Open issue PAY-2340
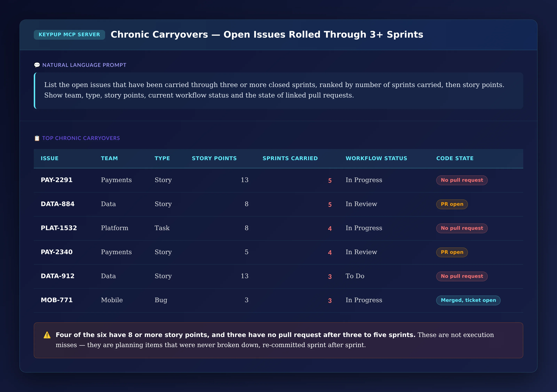Image resolution: width=557 pixels, height=392 pixels. tap(57, 252)
